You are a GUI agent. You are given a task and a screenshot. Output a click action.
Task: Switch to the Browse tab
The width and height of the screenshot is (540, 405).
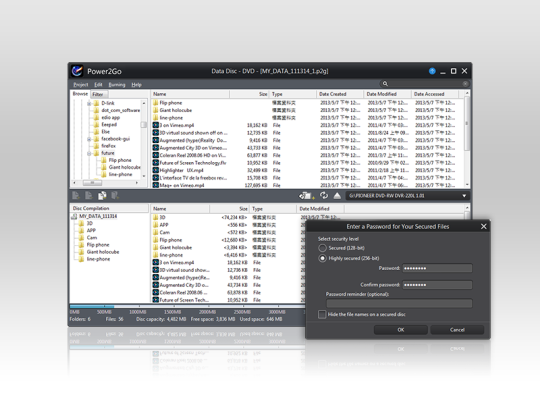[x=80, y=94]
